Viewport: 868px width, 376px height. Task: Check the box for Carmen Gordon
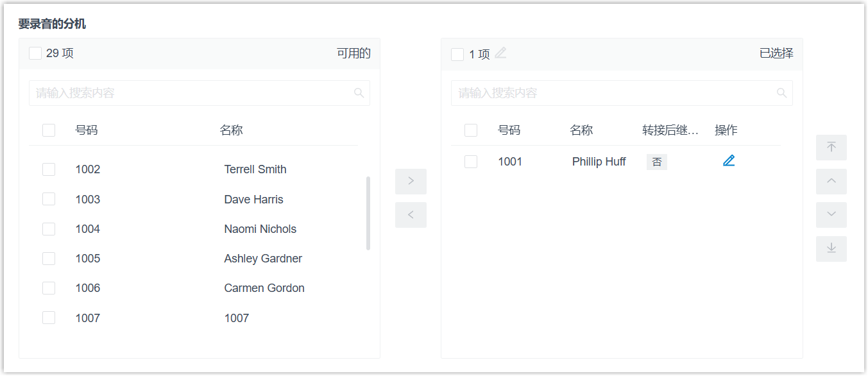coord(49,288)
